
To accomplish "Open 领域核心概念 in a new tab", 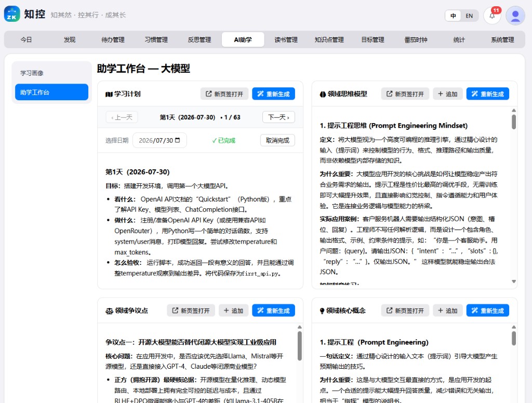I will [x=405, y=311].
